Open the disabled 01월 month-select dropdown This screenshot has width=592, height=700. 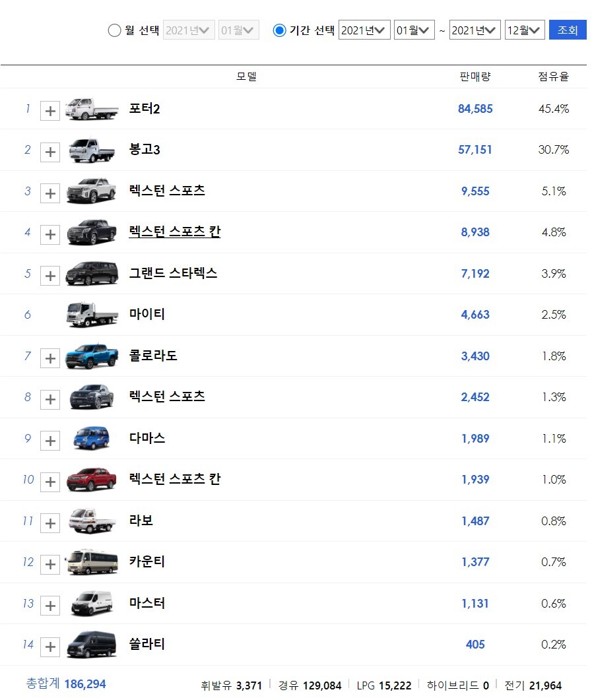pos(238,30)
